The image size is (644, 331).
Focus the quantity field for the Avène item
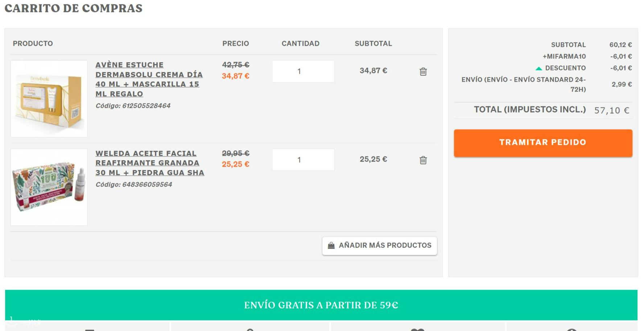pyautogui.click(x=303, y=71)
